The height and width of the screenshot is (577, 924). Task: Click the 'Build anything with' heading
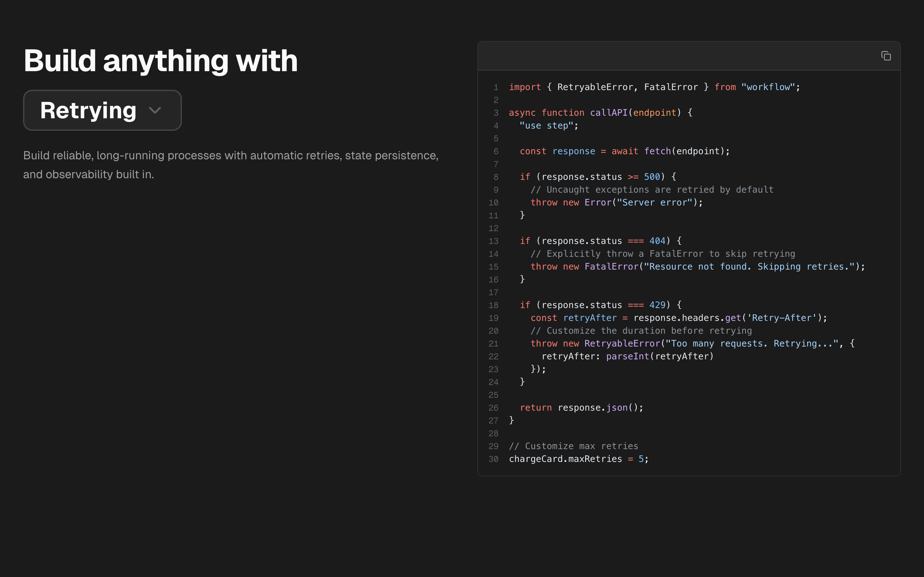tap(160, 60)
